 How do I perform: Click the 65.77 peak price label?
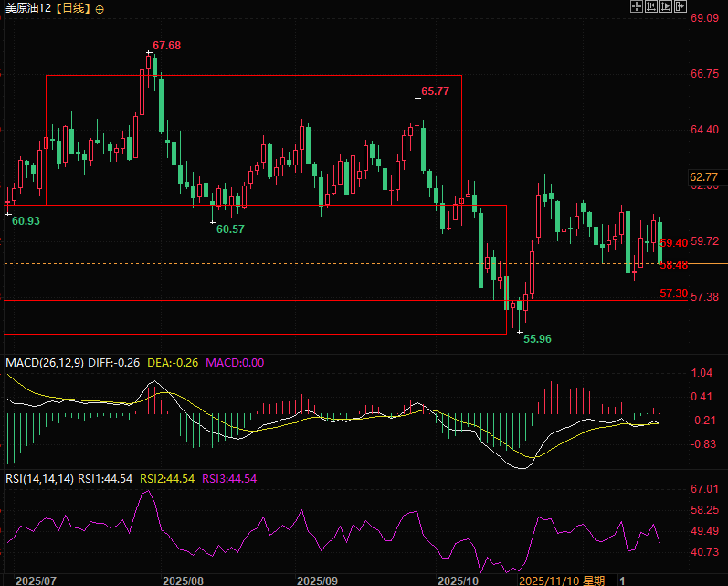[x=435, y=91]
